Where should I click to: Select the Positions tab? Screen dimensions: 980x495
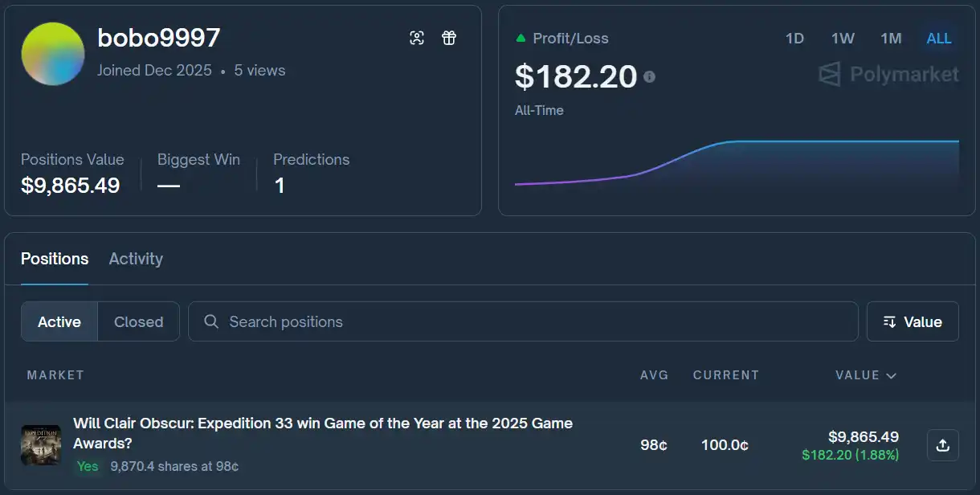pos(55,259)
